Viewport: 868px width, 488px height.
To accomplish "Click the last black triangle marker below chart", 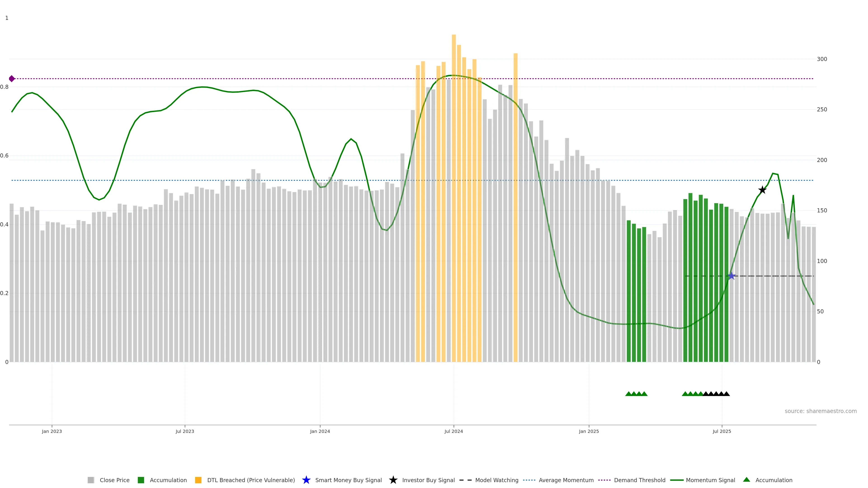I will [726, 394].
